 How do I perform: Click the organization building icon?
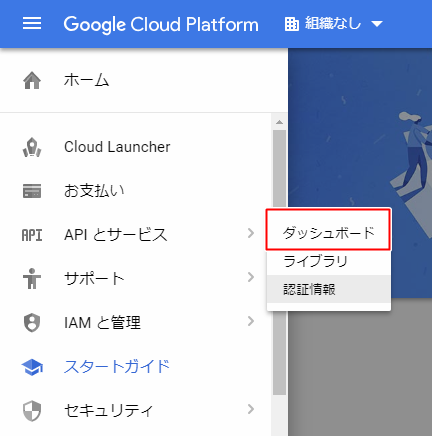(x=292, y=24)
